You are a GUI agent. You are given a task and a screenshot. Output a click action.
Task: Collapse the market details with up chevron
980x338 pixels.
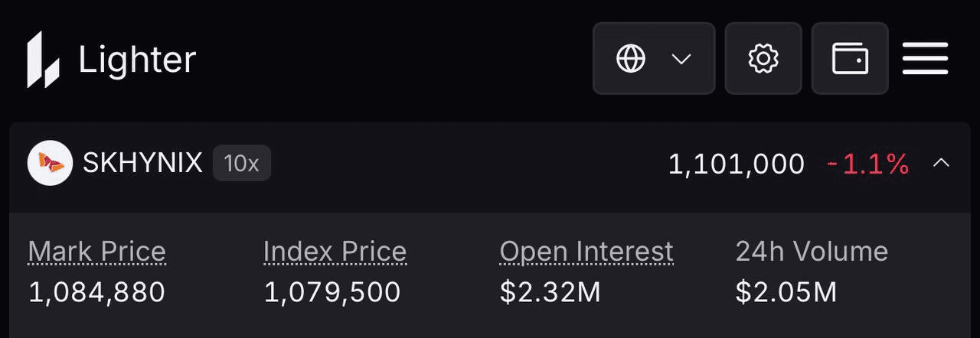click(942, 163)
